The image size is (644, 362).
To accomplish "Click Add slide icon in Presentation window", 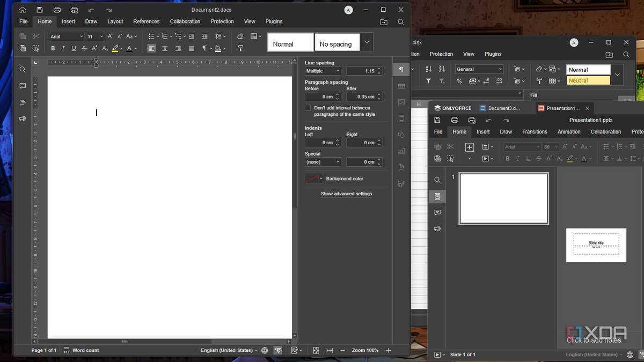I will pyautogui.click(x=470, y=146).
